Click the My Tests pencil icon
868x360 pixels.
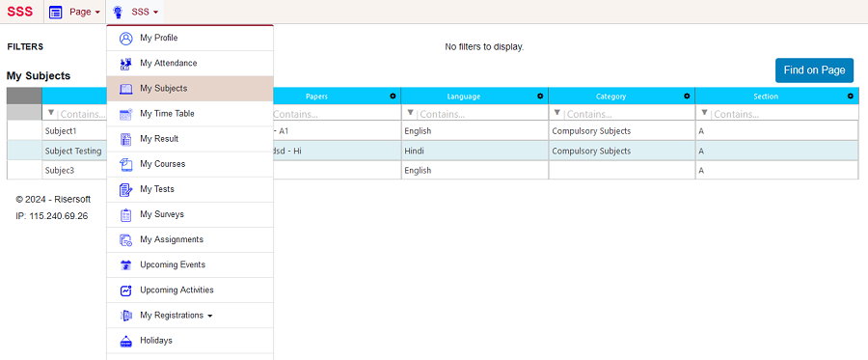(126, 189)
